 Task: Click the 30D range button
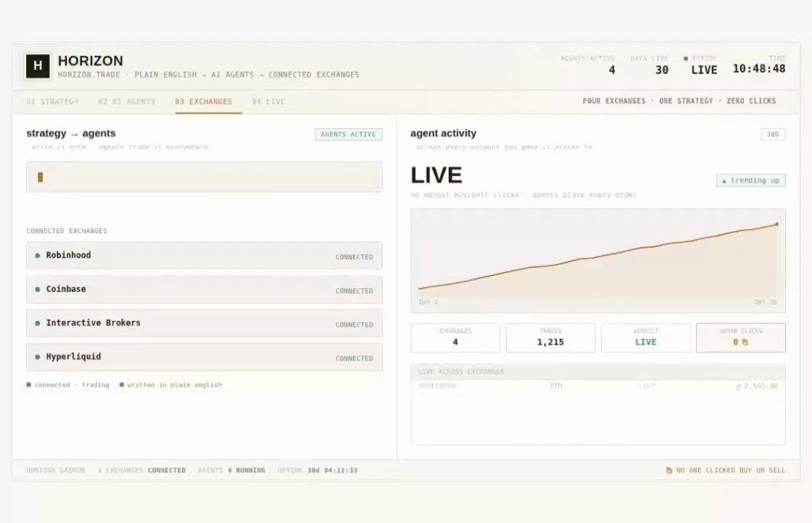[x=774, y=134]
